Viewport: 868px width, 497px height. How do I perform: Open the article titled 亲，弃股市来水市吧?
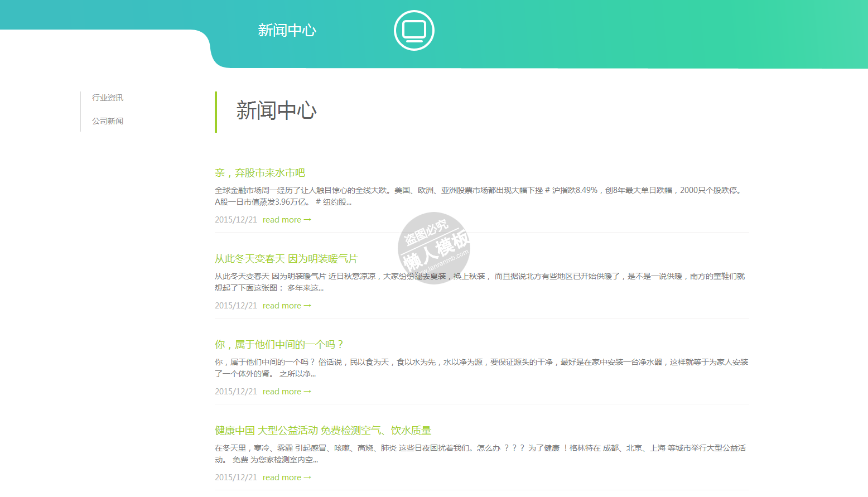tap(260, 173)
